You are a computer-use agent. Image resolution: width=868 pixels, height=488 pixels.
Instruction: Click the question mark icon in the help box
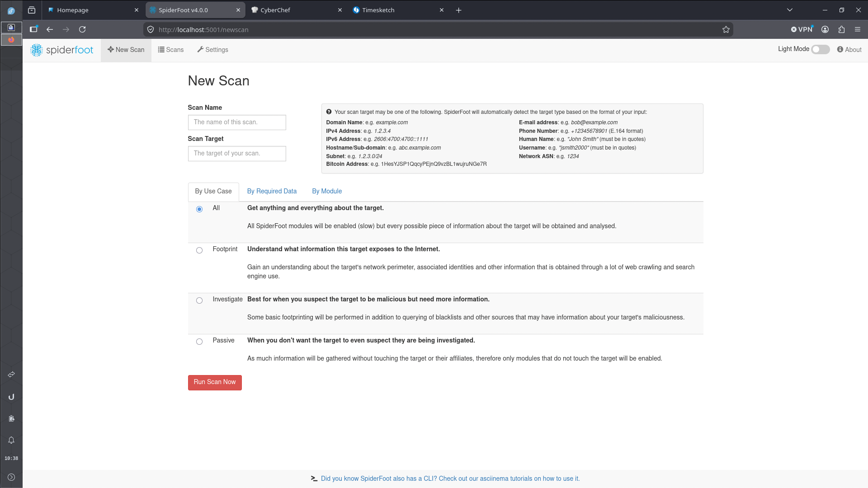click(329, 112)
